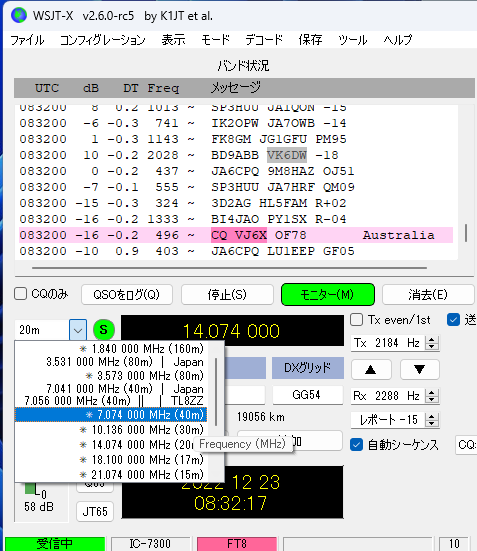Viewport: 477px width, 551px height.
Task: Adjust the report -15 spinner arrows
Action: [x=432, y=420]
